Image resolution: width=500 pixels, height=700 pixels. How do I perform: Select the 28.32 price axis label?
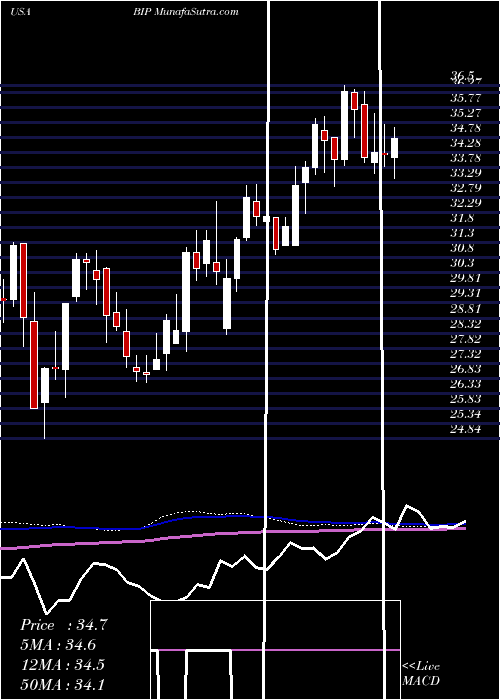tap(466, 324)
